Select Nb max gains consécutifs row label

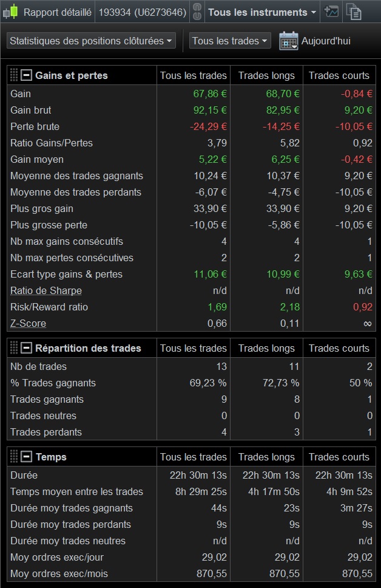[67, 242]
